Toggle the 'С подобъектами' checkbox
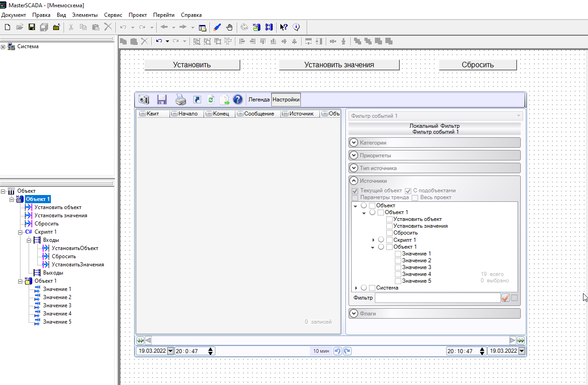588x385 pixels. pyautogui.click(x=408, y=191)
